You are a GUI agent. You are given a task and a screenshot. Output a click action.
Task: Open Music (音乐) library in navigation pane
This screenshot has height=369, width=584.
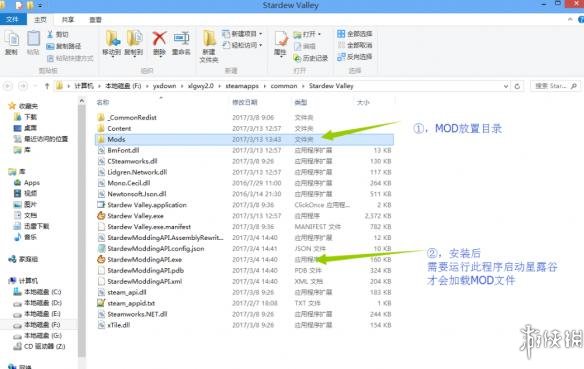click(25, 237)
